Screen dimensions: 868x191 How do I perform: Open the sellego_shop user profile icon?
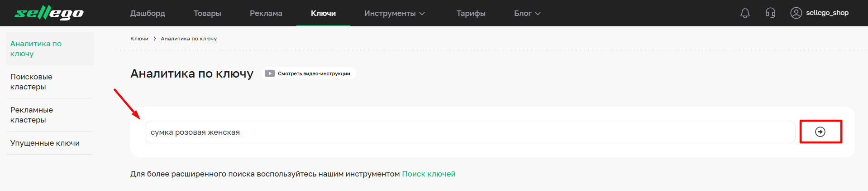(796, 13)
